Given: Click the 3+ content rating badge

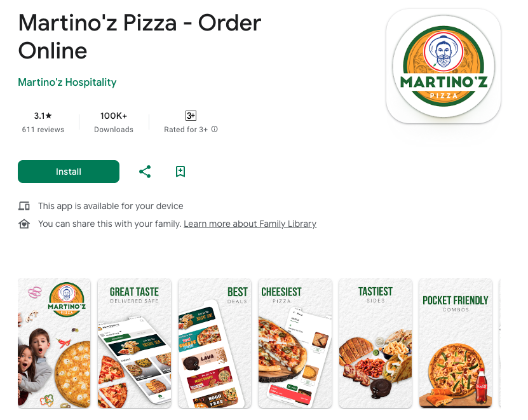Looking at the screenshot, I should pyautogui.click(x=191, y=116).
